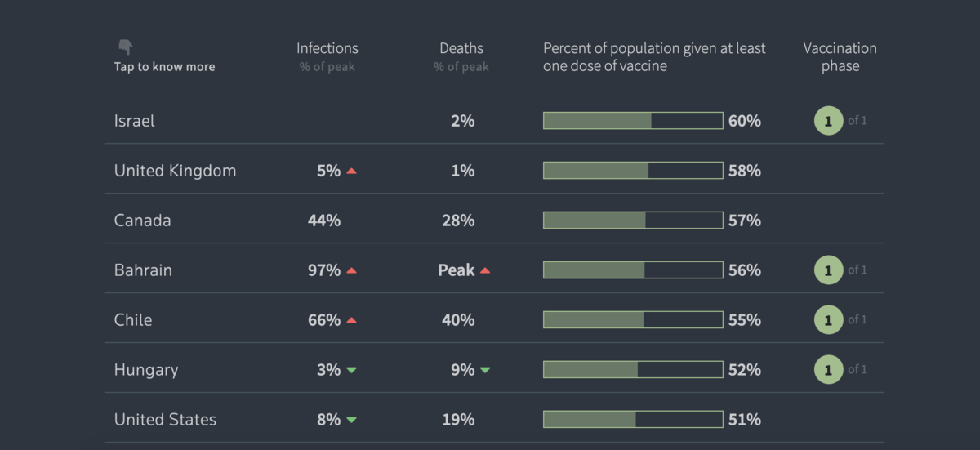This screenshot has width=980, height=450.
Task: Click the Vaccination phase column header
Action: click(840, 57)
